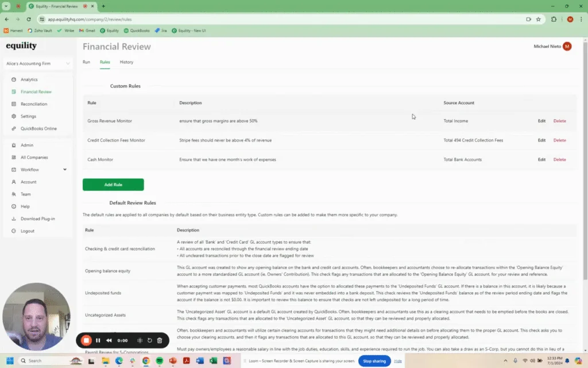Viewport: 588px width, 368px height.
Task: Open the Harvest bookmark
Action: coord(13,30)
